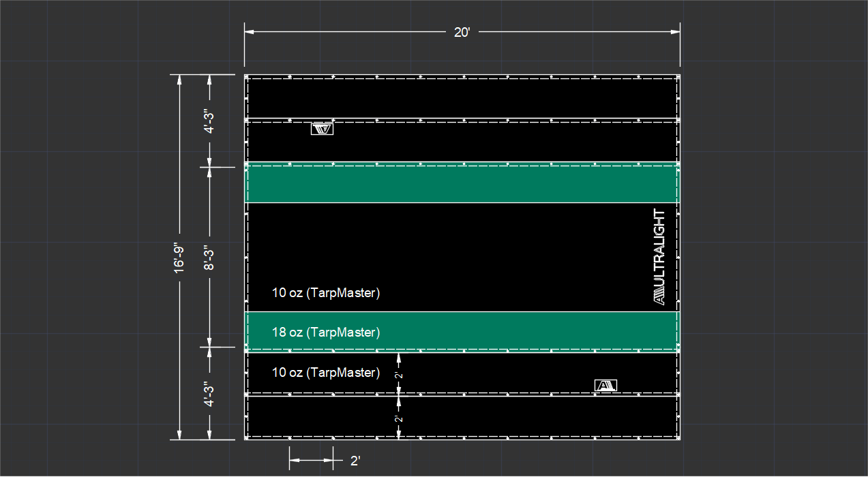Select the 20' width dimension text
The height and width of the screenshot is (477, 868).
pyautogui.click(x=462, y=32)
